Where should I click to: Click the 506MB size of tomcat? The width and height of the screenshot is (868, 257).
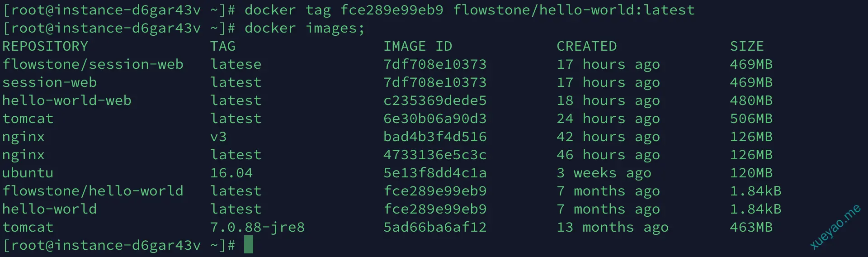point(751,119)
